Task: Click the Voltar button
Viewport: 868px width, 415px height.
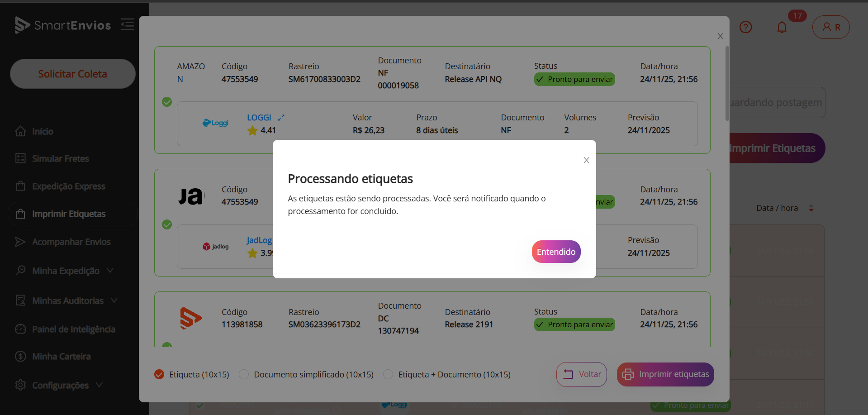Action: (581, 374)
